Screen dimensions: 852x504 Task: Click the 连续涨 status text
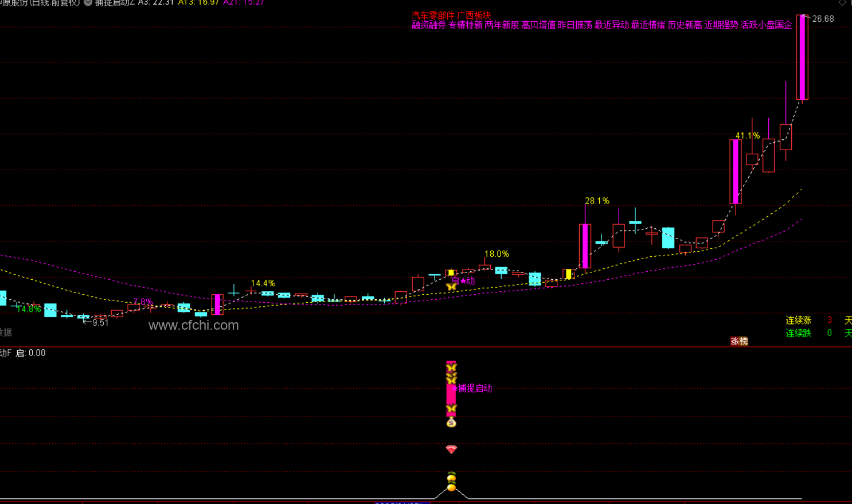(x=799, y=320)
